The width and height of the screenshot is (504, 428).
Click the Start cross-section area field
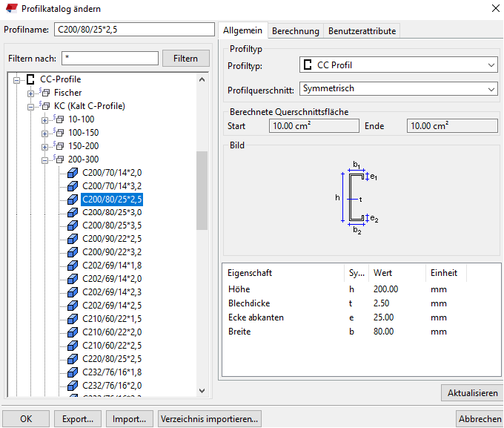pos(314,125)
